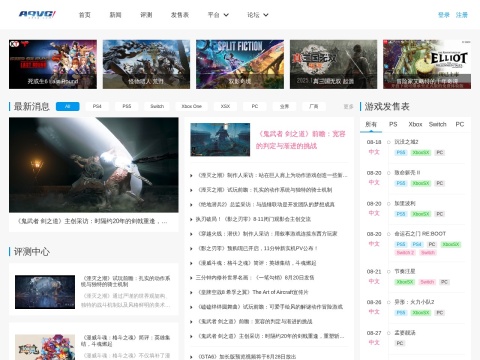Screen dimensions: 480x360
Task: Open the colorful 格斗之魂 review thumbnail
Action: tap(45, 347)
